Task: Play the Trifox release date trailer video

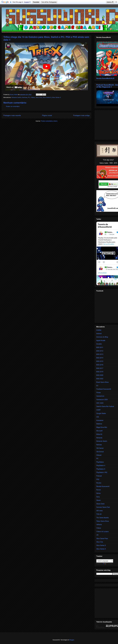Action: pyautogui.click(x=46, y=66)
